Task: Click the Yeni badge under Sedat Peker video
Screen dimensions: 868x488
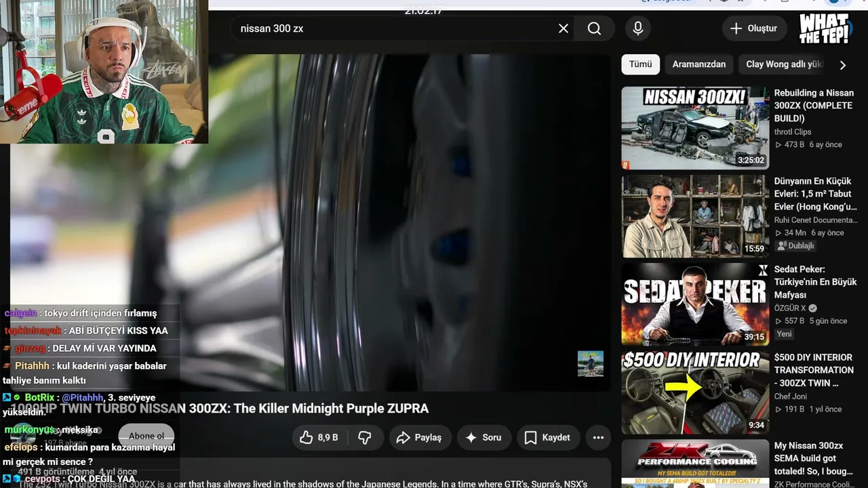Action: [x=785, y=334]
